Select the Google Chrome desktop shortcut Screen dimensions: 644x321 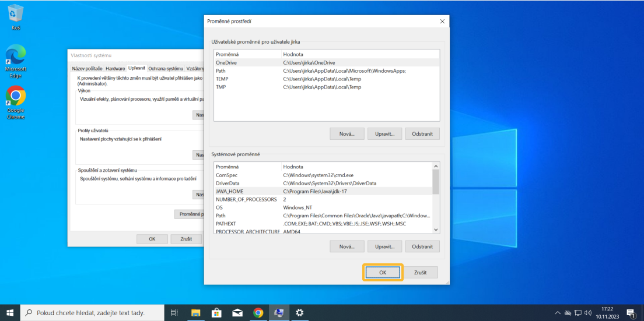[x=16, y=100]
